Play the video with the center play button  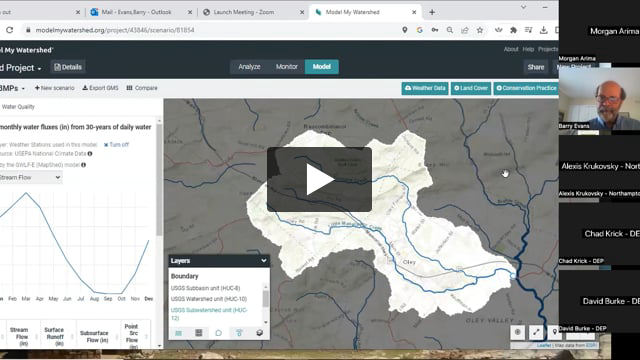pos(319,179)
